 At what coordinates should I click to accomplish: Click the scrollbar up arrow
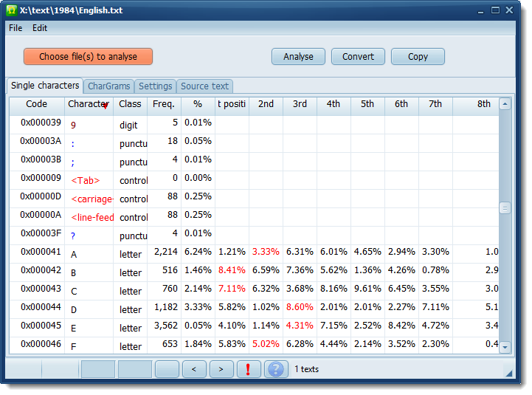(505, 104)
